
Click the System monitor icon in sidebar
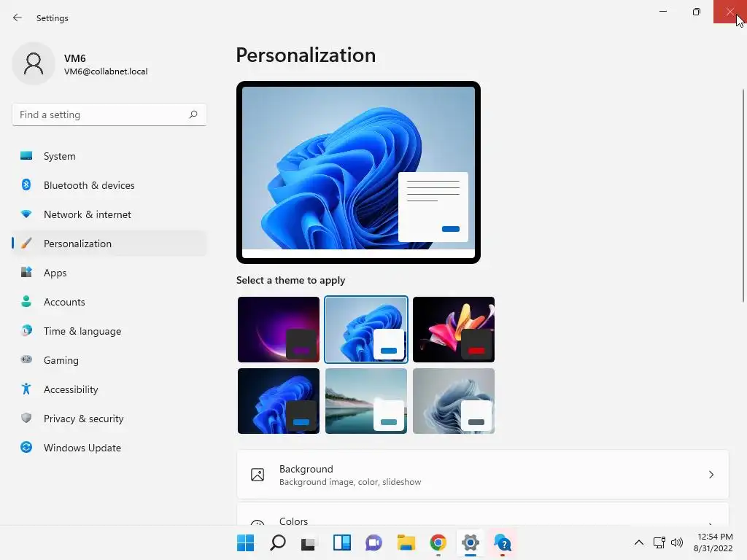(x=26, y=156)
